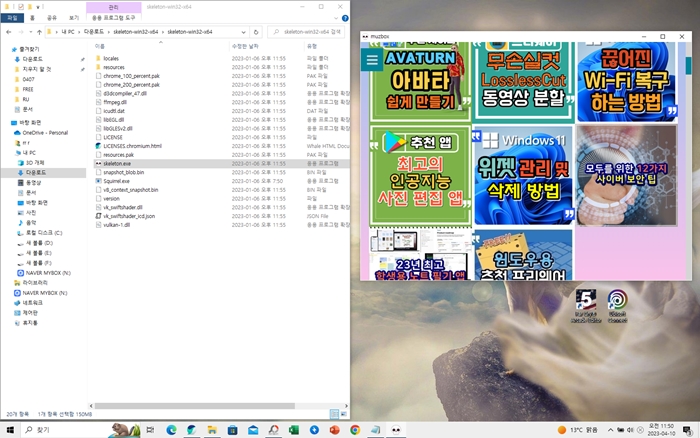Open File Explorer from the taskbar
Image resolution: width=700 pixels, height=438 pixels.
212,430
